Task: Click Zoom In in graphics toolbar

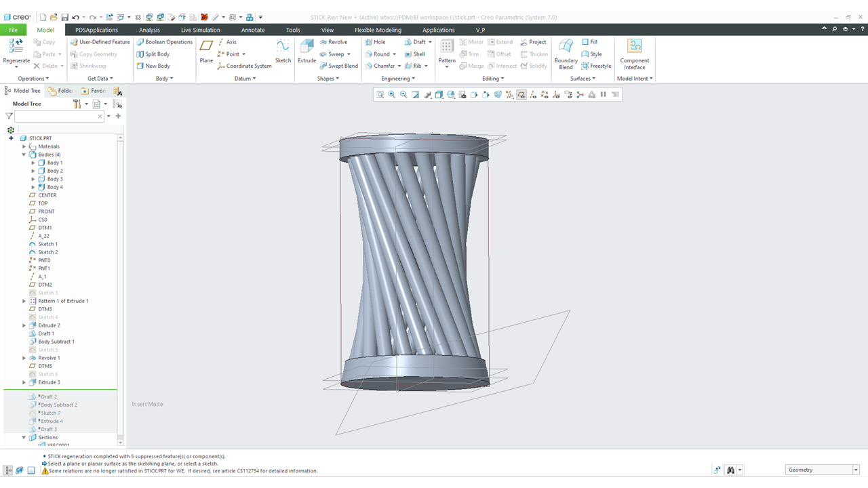Action: point(391,95)
